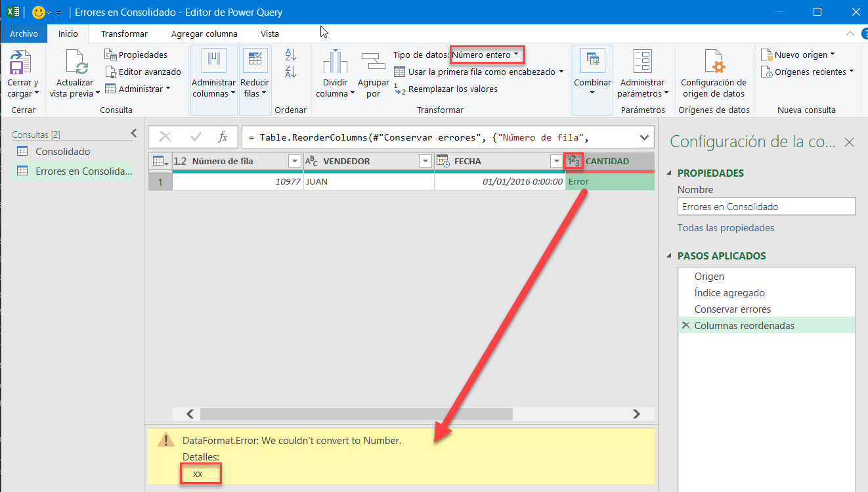Click the 1.2 type icon of Número de fila
Viewport: 868px width, 492px height.
[x=181, y=161]
